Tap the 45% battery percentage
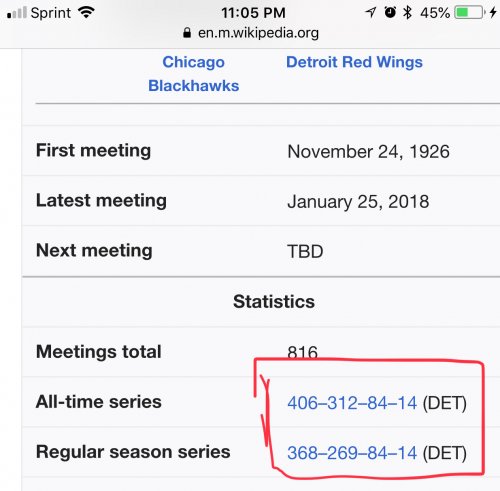 (435, 13)
